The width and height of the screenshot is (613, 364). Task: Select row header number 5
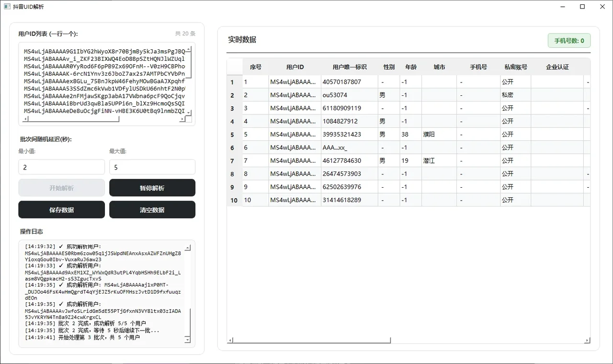pos(233,135)
